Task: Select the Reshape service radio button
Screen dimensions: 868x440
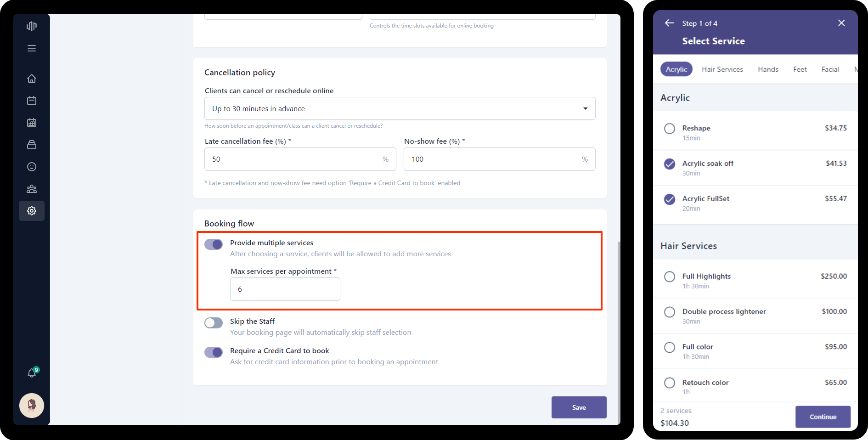Action: click(670, 129)
